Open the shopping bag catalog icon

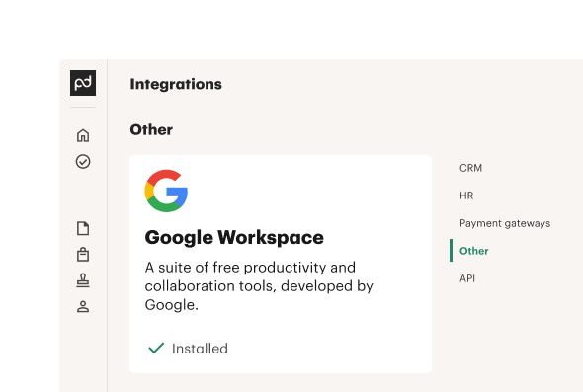coord(83,255)
